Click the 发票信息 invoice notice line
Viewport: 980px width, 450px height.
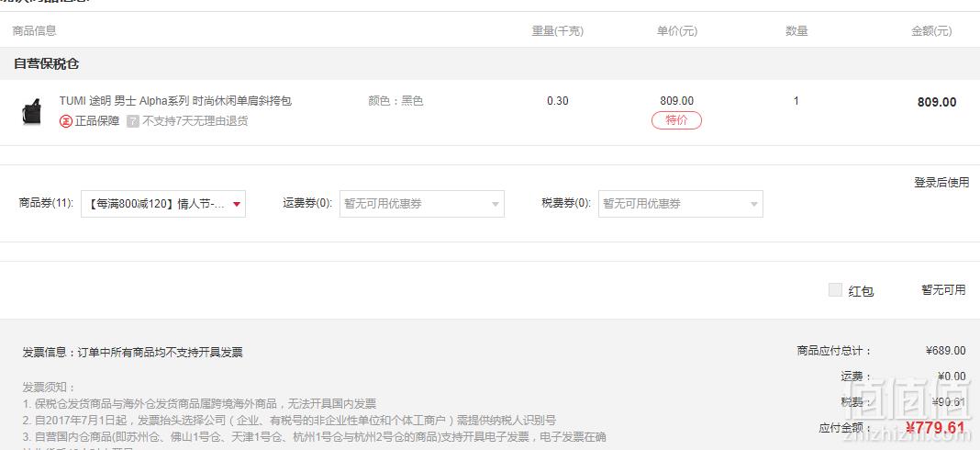(x=132, y=353)
